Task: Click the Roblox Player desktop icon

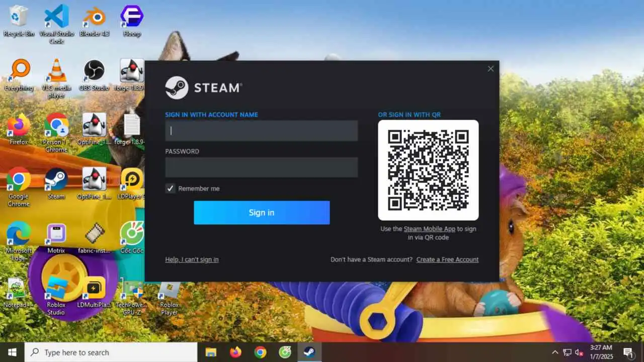Action: click(170, 298)
